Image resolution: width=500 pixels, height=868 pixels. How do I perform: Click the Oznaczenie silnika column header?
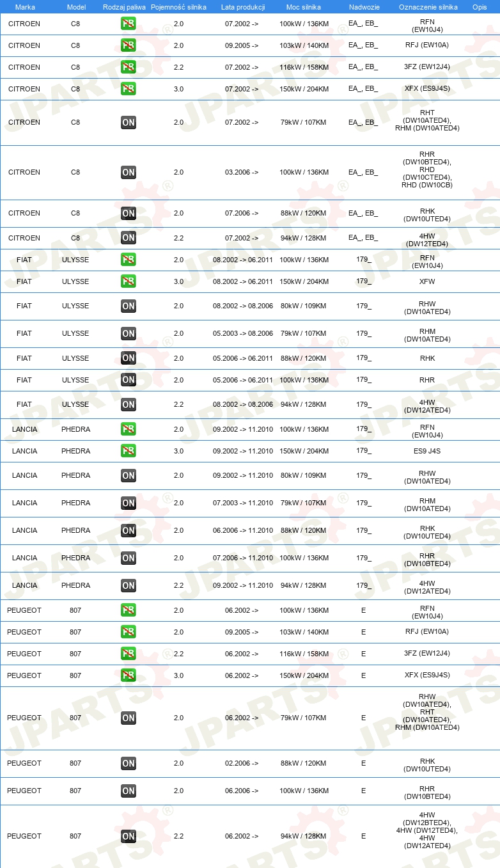coord(428,7)
